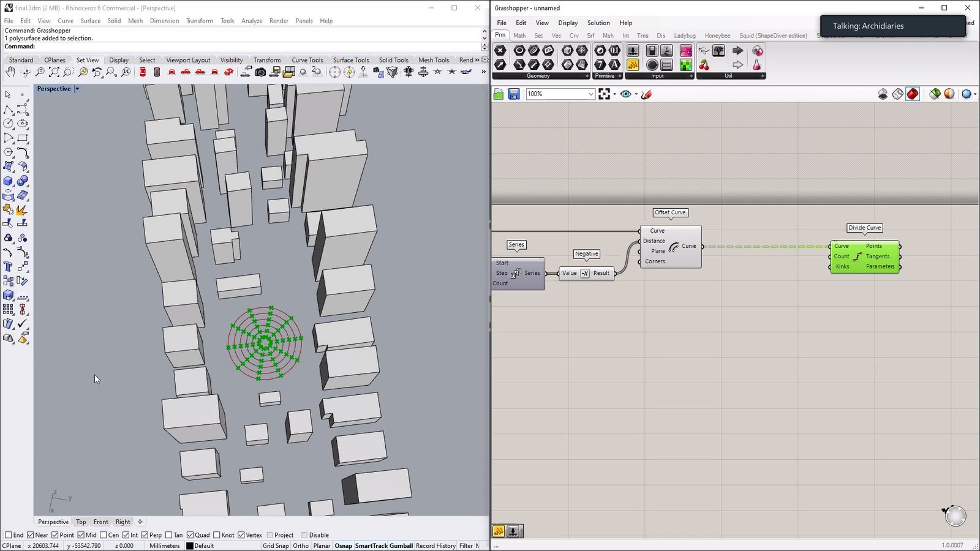Open the 100% zoom level dropdown

point(590,94)
